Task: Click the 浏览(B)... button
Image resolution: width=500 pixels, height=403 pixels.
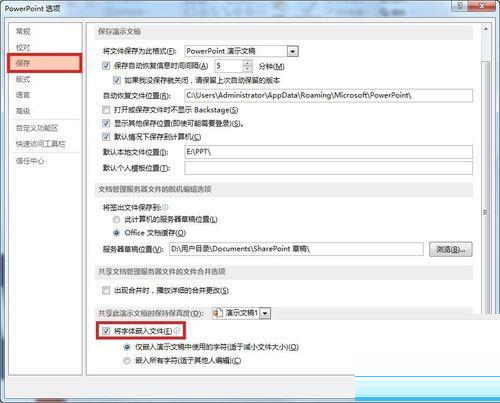Action: (451, 249)
